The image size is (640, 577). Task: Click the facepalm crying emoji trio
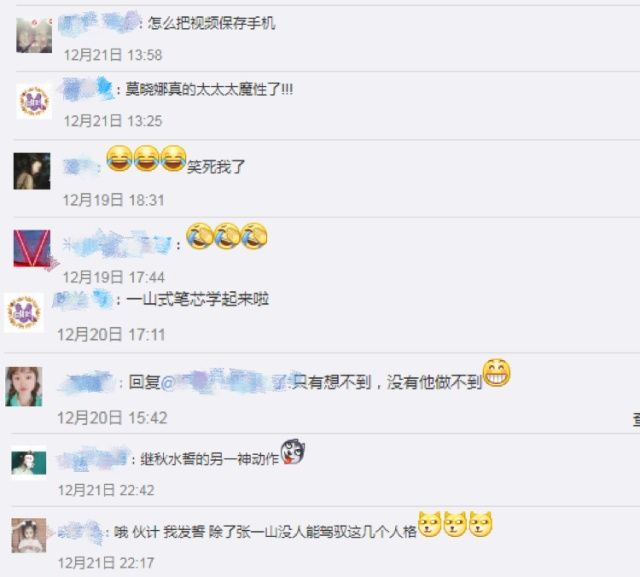point(227,236)
